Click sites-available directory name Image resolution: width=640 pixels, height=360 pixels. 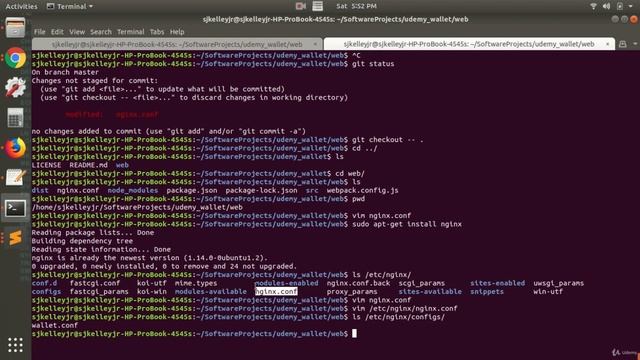pyautogui.click(x=430, y=291)
